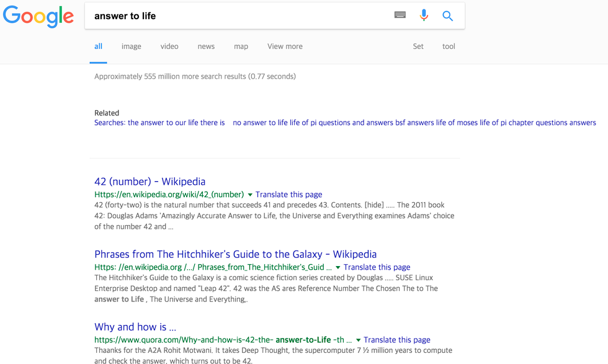Select the 'all' results tab
This screenshot has height=364, width=608.
pos(98,47)
